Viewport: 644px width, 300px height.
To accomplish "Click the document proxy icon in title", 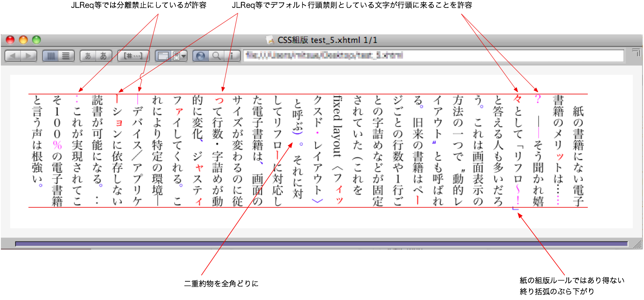I will (x=269, y=40).
